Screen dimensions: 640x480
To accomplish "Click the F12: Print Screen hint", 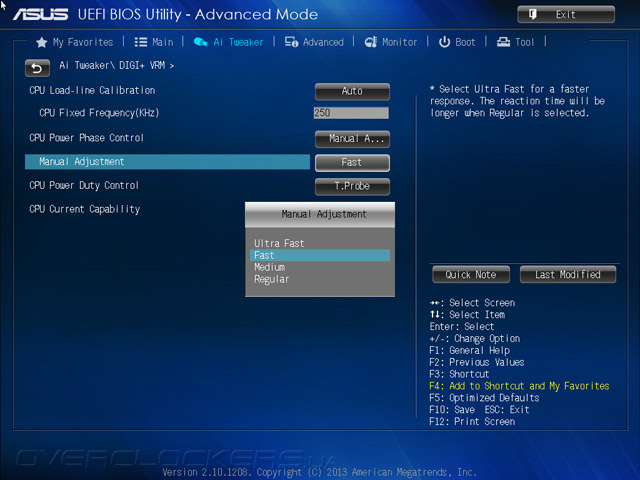I will [x=472, y=422].
